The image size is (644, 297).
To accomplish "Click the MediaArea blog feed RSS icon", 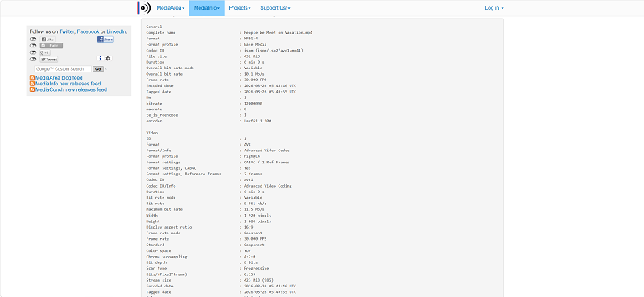I will (32, 77).
